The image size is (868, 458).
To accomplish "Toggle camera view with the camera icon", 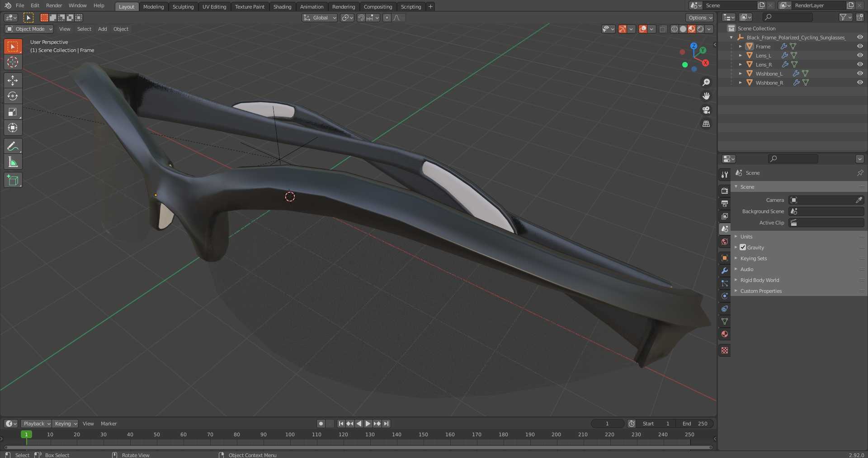I will (x=706, y=110).
